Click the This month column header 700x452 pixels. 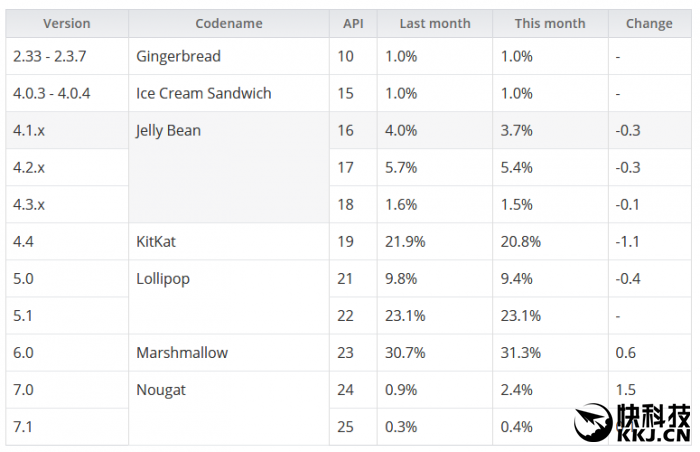pos(549,23)
